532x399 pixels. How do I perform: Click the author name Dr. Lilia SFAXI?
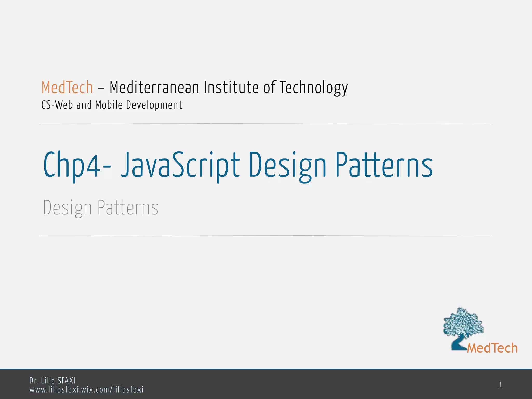pos(52,381)
